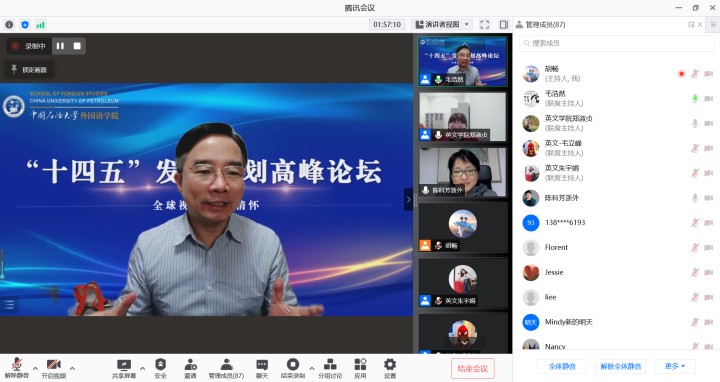Open the chat window
The width and height of the screenshot is (720, 382).
click(262, 368)
